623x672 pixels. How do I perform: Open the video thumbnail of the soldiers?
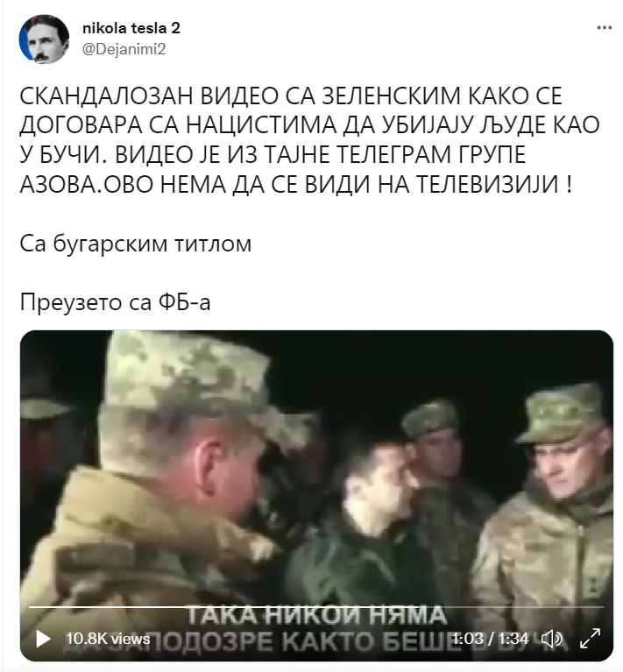(x=316, y=496)
